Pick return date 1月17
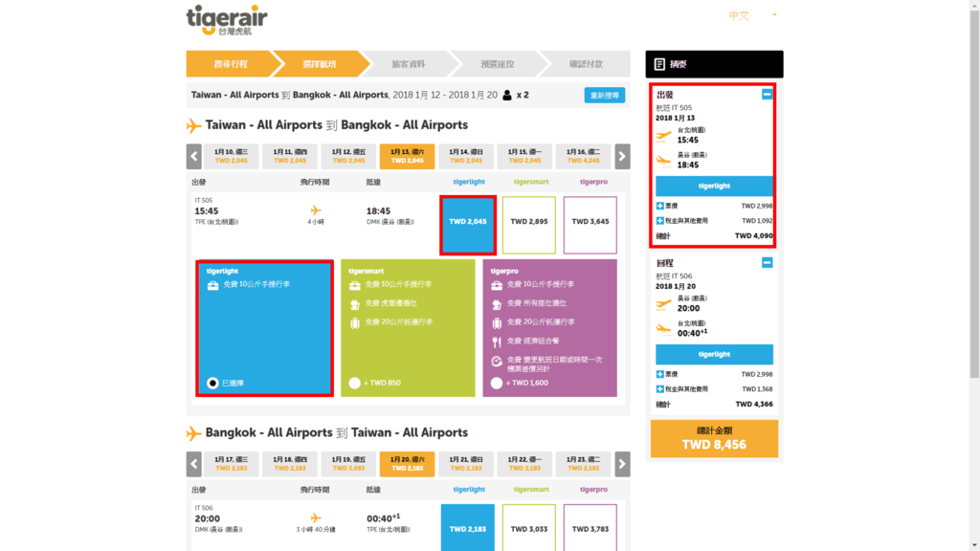This screenshot has height=551, width=980. 232,464
